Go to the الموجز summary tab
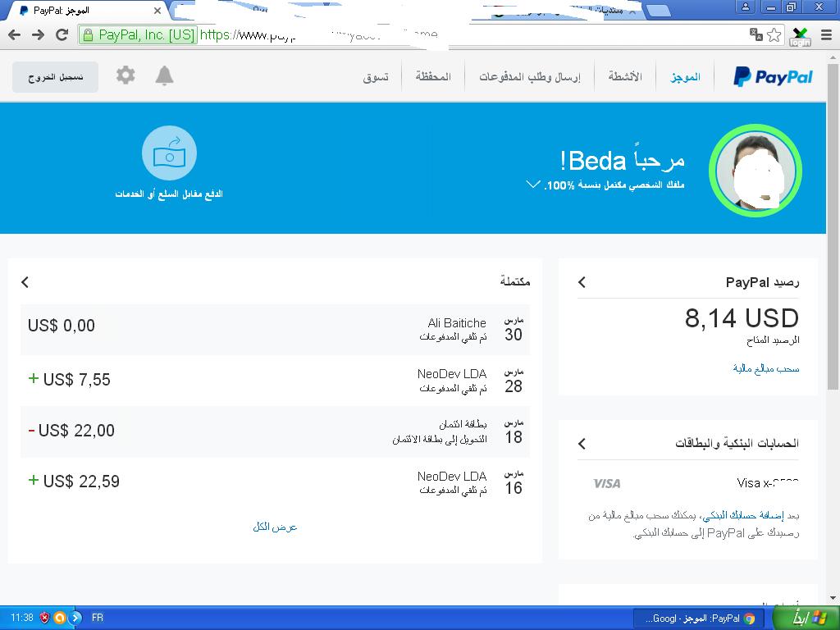The width and height of the screenshot is (840, 630). pos(685,76)
